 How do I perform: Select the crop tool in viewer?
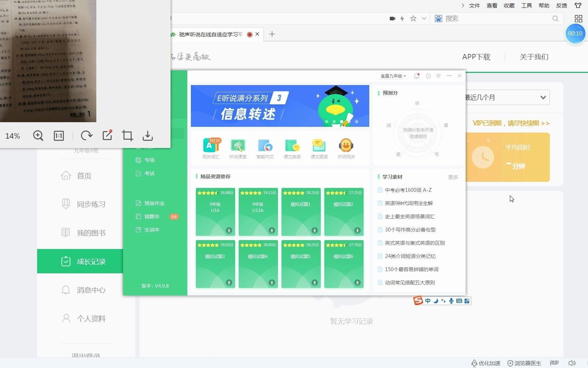point(127,136)
